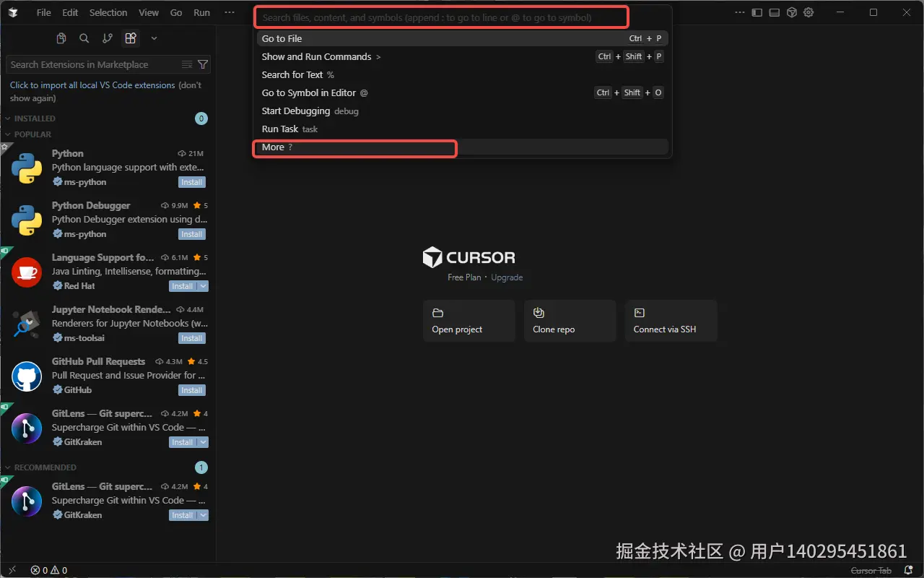The height and width of the screenshot is (578, 924).
Task: Open the remote window status bar icon
Action: click(12, 570)
